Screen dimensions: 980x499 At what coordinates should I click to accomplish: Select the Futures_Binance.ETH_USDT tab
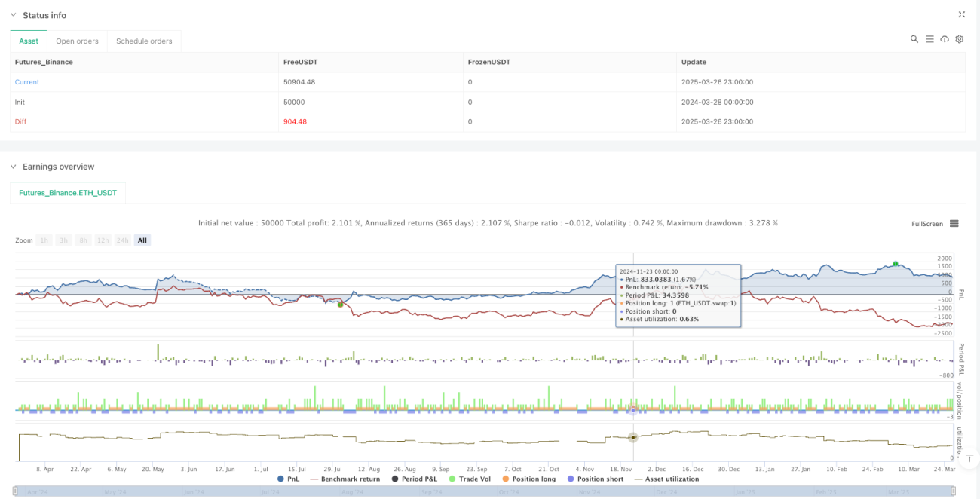tap(68, 193)
